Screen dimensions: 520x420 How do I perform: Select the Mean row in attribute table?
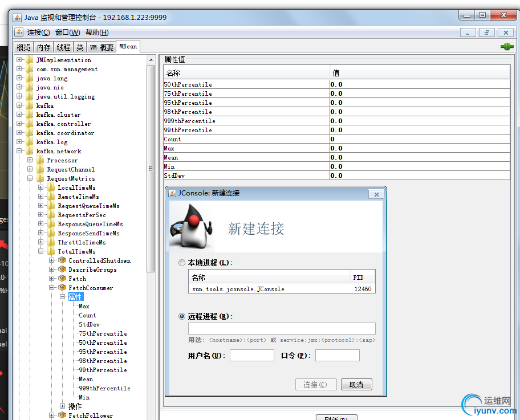[336, 157]
